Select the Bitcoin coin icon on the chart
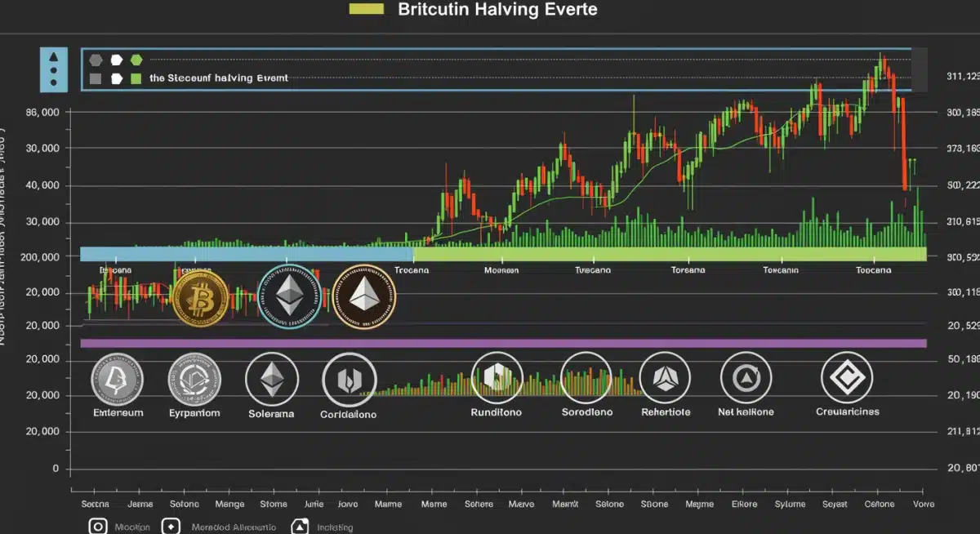This screenshot has height=534, width=980. (198, 300)
